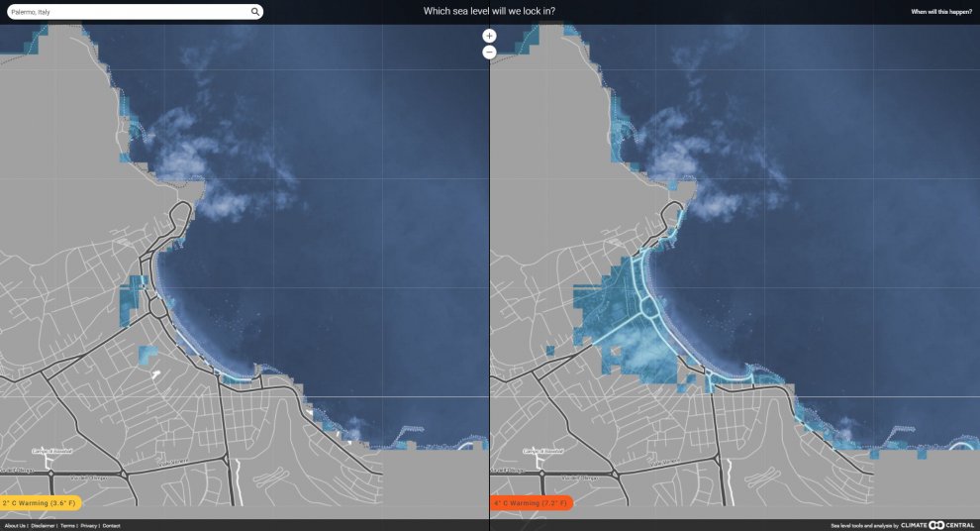
Task: Zoom in with the plus button
Action: point(489,36)
